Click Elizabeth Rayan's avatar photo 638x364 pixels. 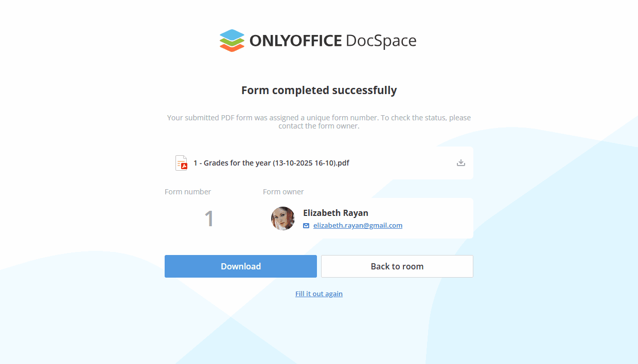click(283, 219)
